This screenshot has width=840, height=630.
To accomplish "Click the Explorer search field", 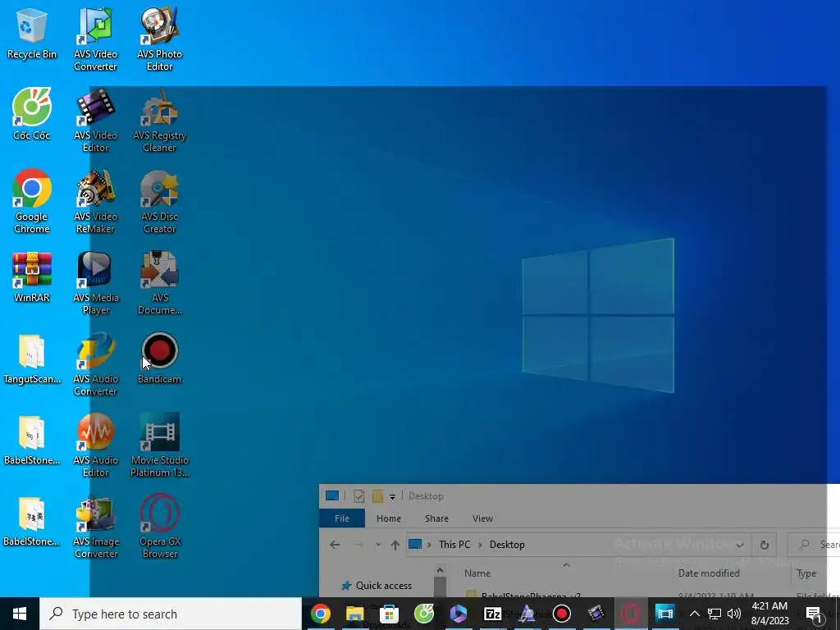I will pyautogui.click(x=813, y=545).
